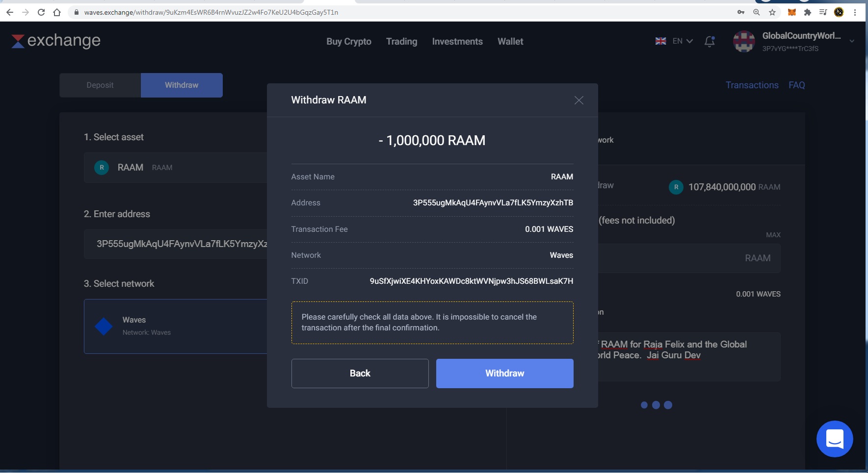The height and width of the screenshot is (473, 868).
Task: Select the Waves network card
Action: click(176, 326)
